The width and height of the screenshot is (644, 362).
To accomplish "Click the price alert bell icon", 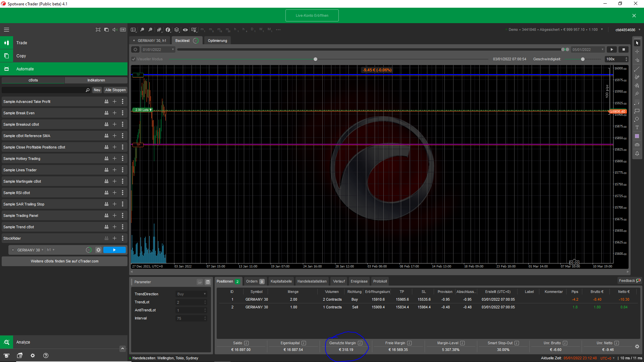I will pyautogui.click(x=637, y=154).
